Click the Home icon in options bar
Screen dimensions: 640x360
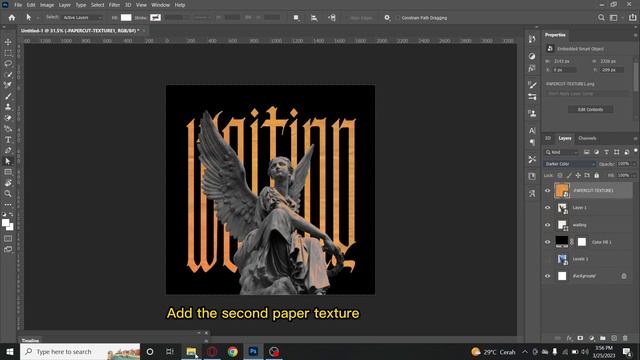pos(12,18)
